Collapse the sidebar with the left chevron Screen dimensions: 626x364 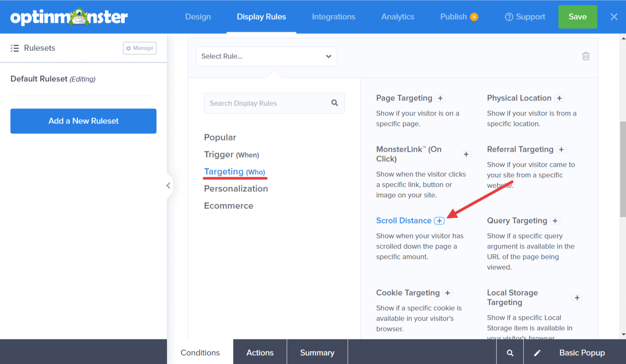tap(168, 186)
